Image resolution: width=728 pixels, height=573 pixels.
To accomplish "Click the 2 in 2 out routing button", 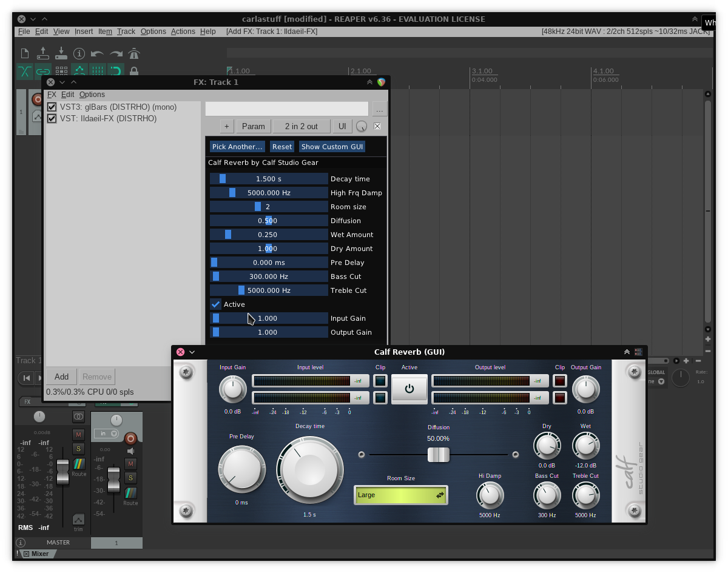I will [302, 126].
